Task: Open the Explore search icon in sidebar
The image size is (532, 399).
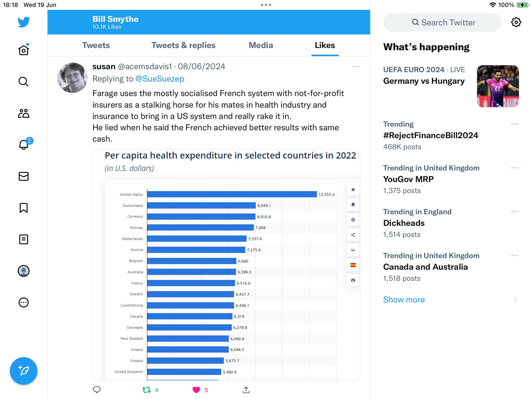Action: pyautogui.click(x=24, y=82)
